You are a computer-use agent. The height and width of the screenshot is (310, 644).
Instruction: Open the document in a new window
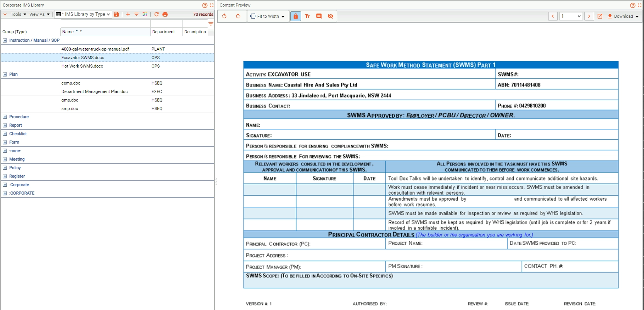(600, 16)
